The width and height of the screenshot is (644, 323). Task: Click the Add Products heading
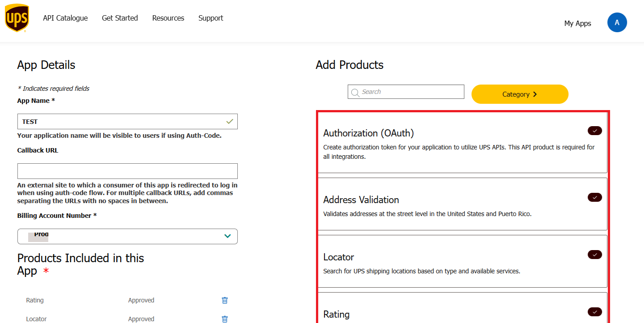349,65
